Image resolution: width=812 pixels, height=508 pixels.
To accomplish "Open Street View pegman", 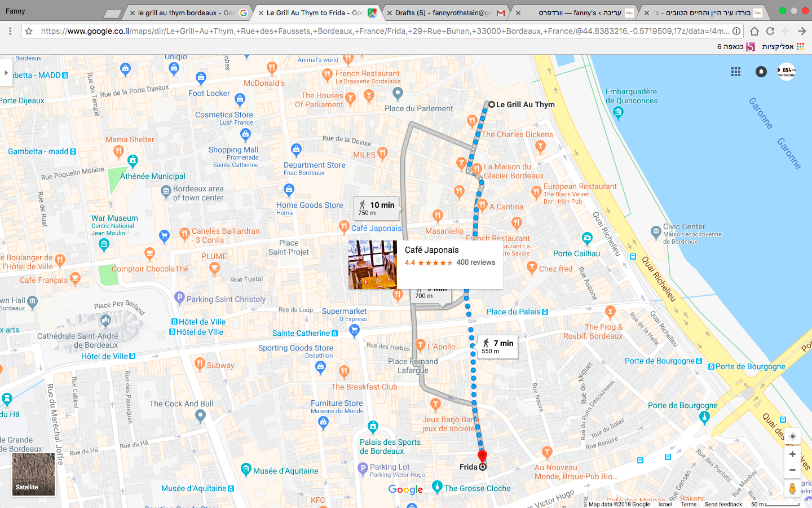I will 792,489.
